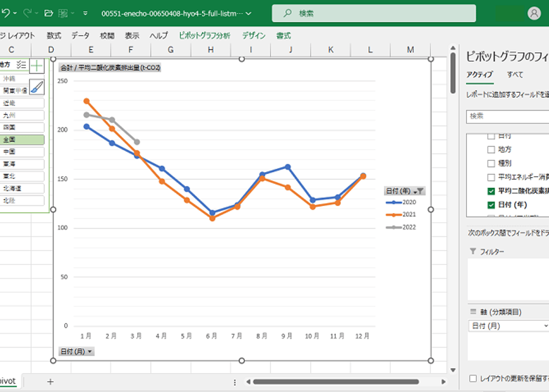
Task: Click the Chart Elements plus button
Action: (x=37, y=66)
